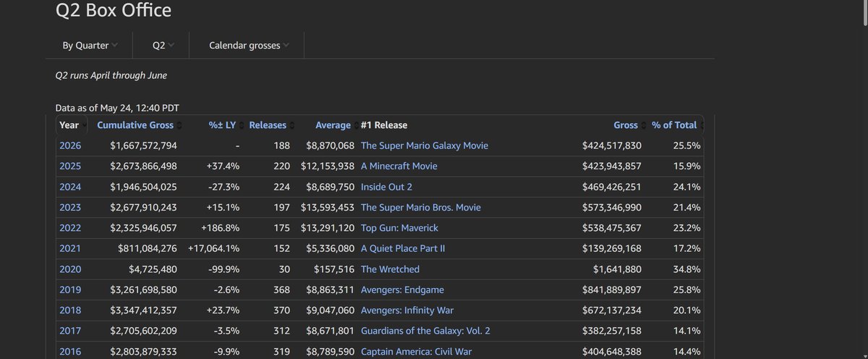Open the 2017 year link
The width and height of the screenshot is (868, 359).
[70, 331]
